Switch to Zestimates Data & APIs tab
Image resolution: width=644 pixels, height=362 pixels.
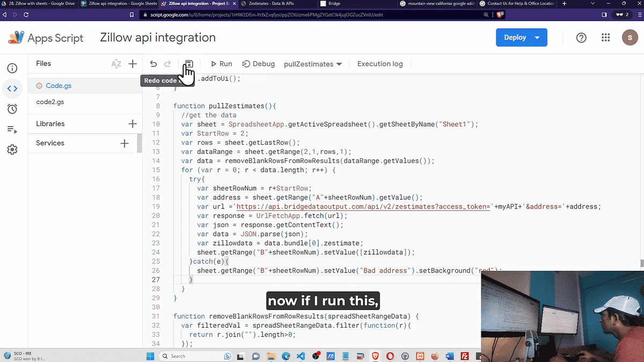pos(277,3)
